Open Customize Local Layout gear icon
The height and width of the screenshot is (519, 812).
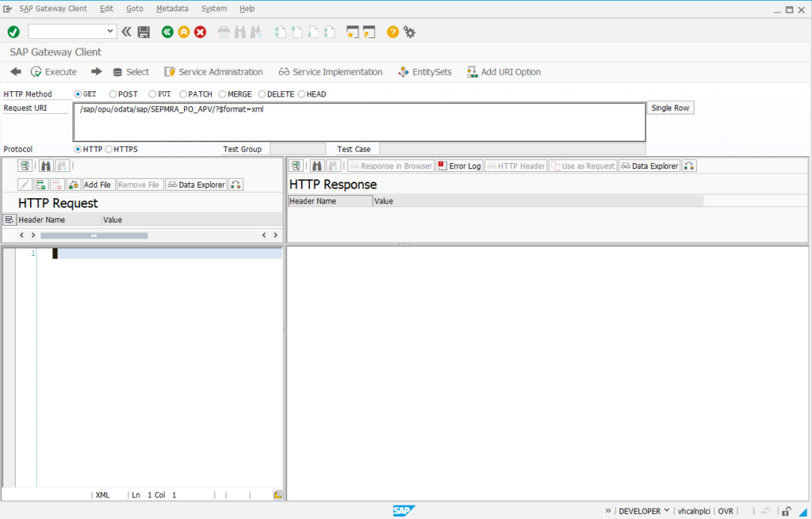coord(410,32)
